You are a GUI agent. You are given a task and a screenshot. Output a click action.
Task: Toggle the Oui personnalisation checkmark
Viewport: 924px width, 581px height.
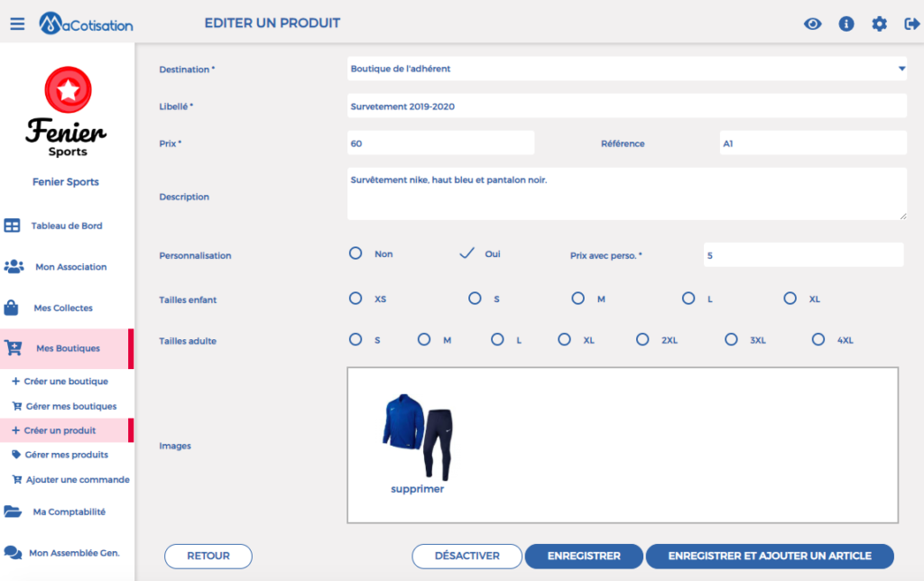point(467,254)
